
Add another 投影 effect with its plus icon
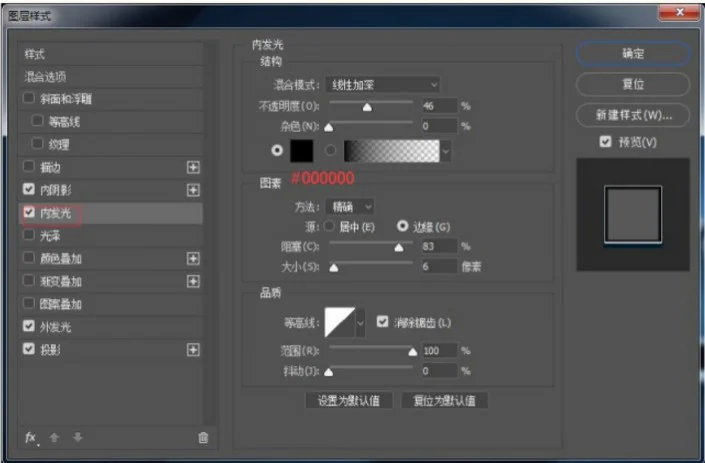[x=193, y=350]
